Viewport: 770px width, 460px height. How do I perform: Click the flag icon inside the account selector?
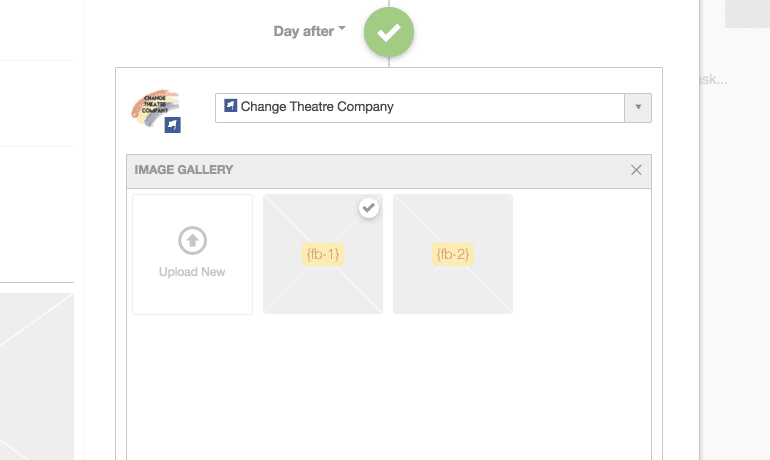(230, 106)
